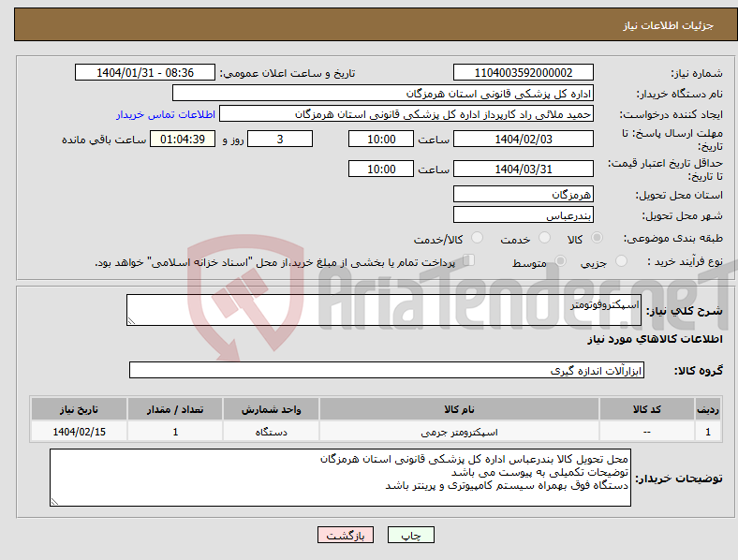The image size is (738, 560).
Task: Click the تعداد / مقدار column header
Action: pyautogui.click(x=175, y=409)
